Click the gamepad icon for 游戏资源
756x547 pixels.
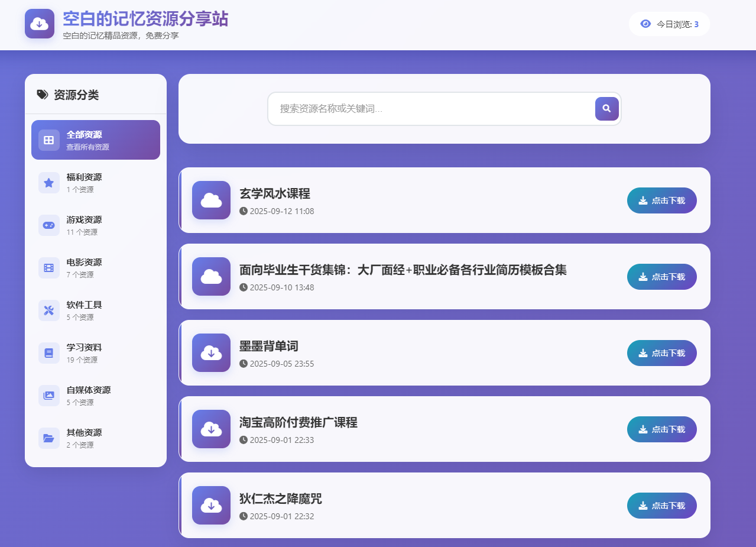tap(48, 225)
